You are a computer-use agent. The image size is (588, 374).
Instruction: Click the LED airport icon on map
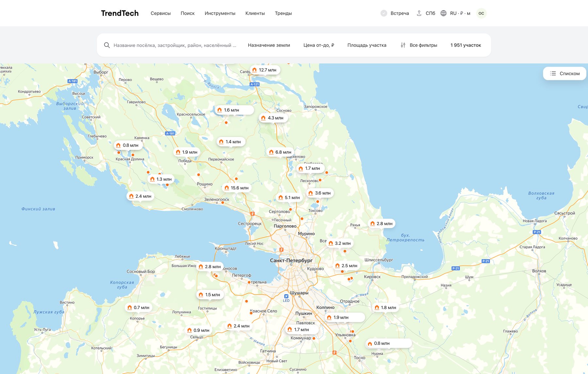point(286,296)
